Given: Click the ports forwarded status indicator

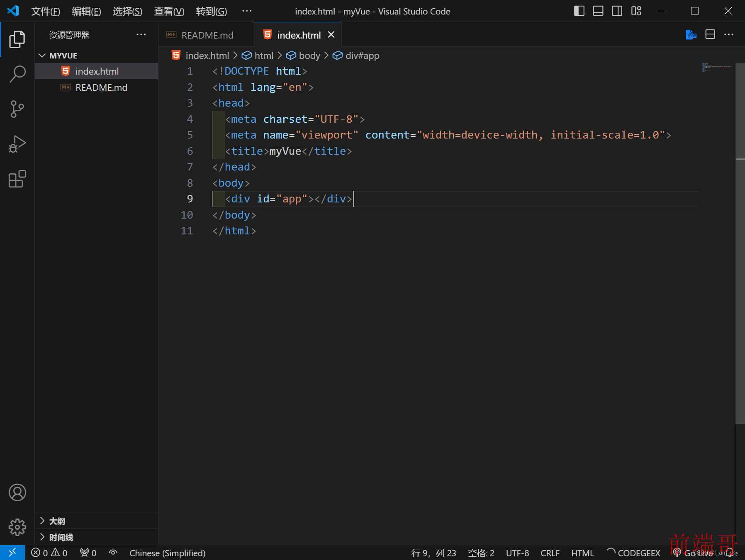Looking at the screenshot, I should pyautogui.click(x=88, y=553).
